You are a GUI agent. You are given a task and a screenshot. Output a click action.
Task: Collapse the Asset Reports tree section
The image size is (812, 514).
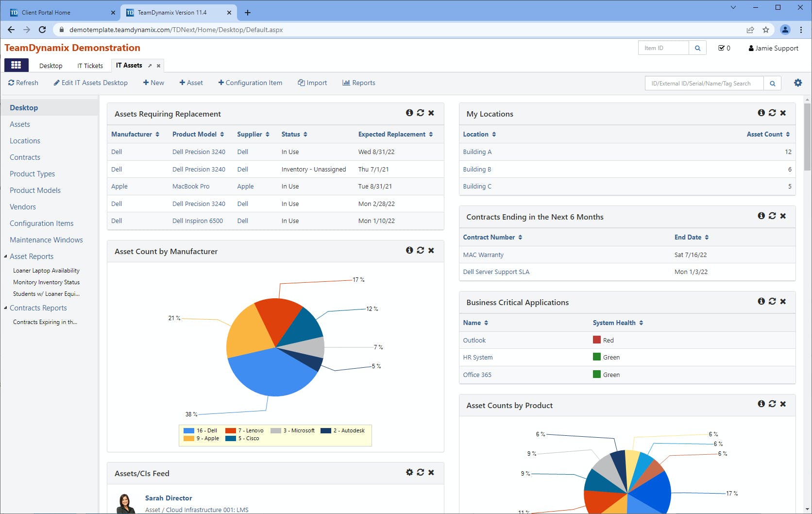[5, 256]
